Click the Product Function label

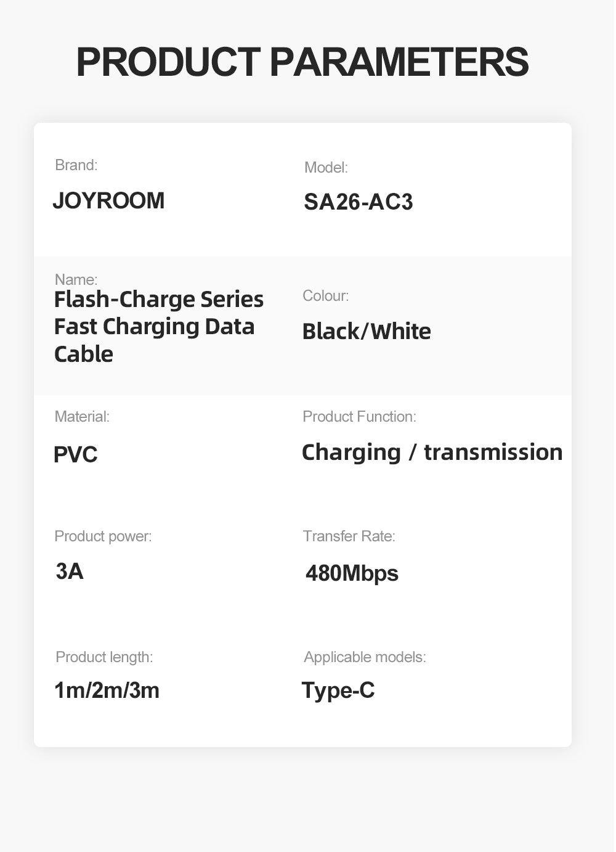[359, 417]
